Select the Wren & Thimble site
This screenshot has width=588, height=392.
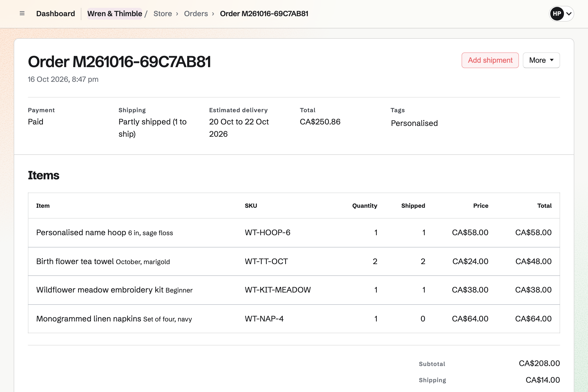[x=115, y=13]
